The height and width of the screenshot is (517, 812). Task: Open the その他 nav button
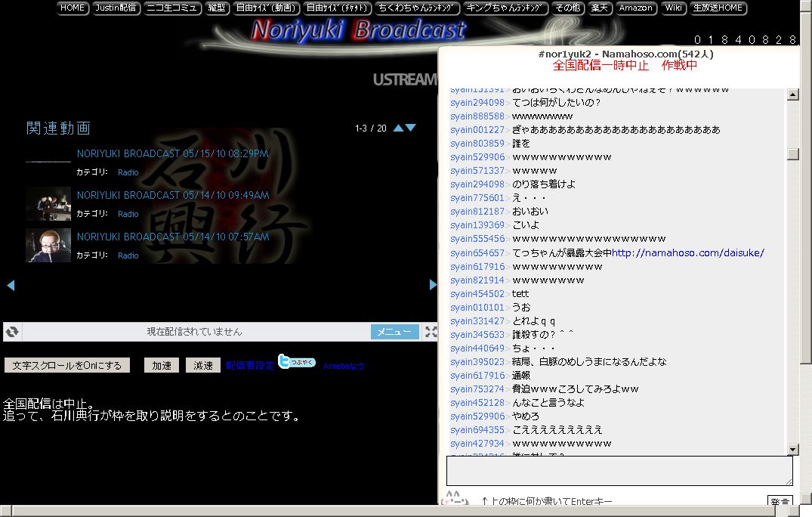point(567,8)
